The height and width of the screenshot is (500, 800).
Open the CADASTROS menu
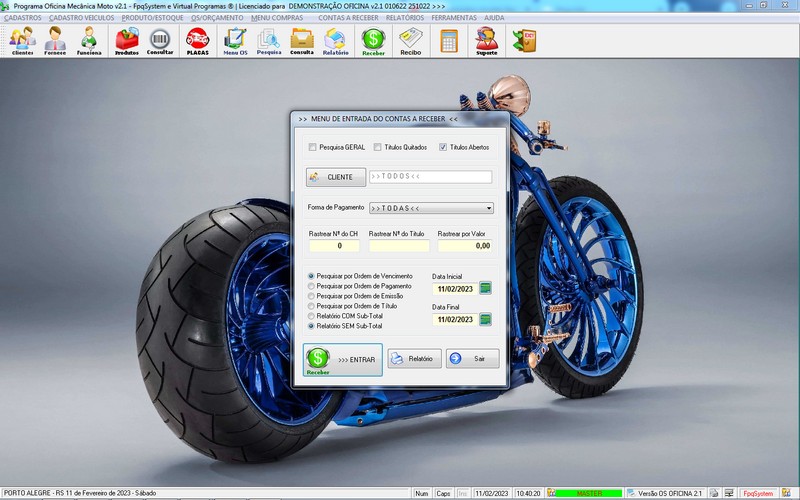point(22,18)
